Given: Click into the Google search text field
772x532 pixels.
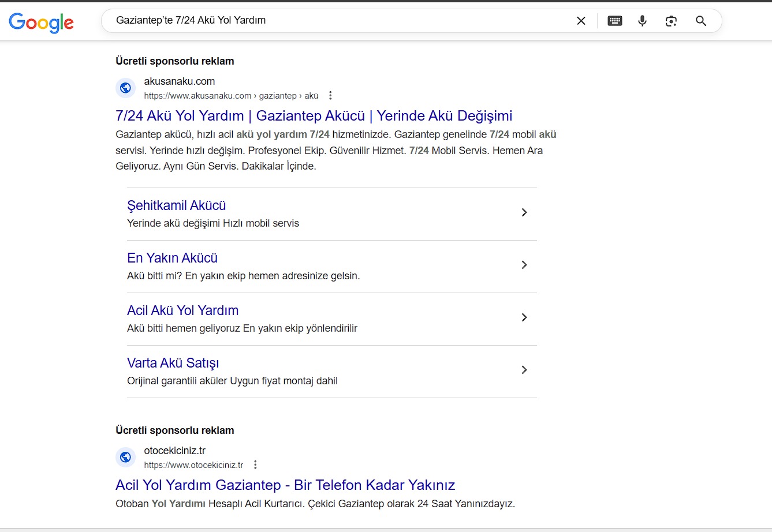Looking at the screenshot, I should [335, 21].
